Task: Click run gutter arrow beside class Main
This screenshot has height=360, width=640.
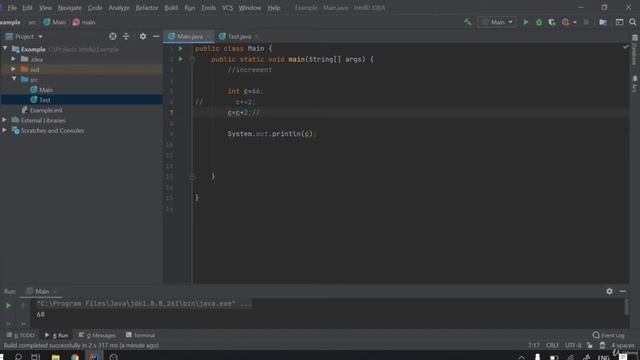Action: [x=180, y=49]
